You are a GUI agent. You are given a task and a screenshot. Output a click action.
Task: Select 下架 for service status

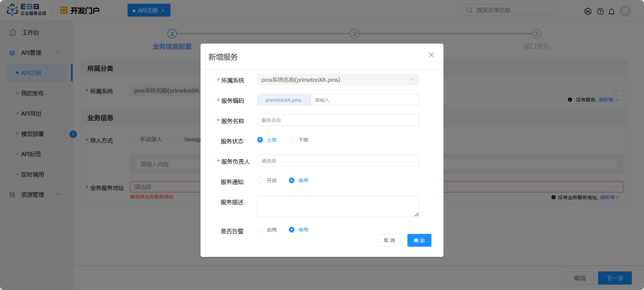(292, 140)
